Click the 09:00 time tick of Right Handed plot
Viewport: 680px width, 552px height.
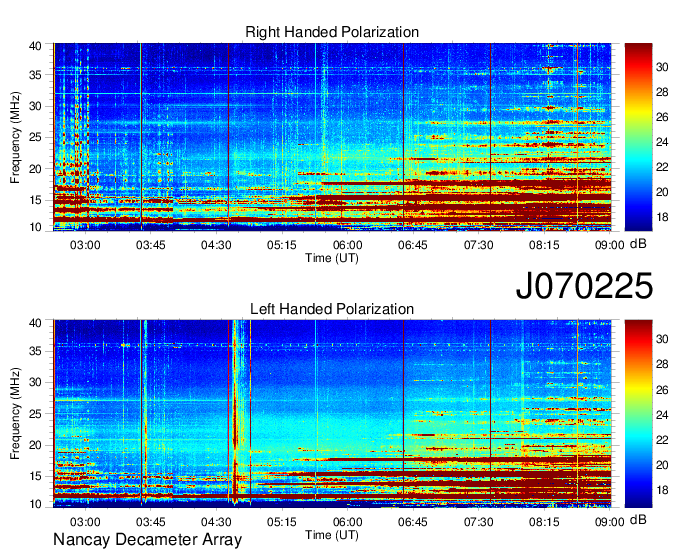[x=610, y=245]
